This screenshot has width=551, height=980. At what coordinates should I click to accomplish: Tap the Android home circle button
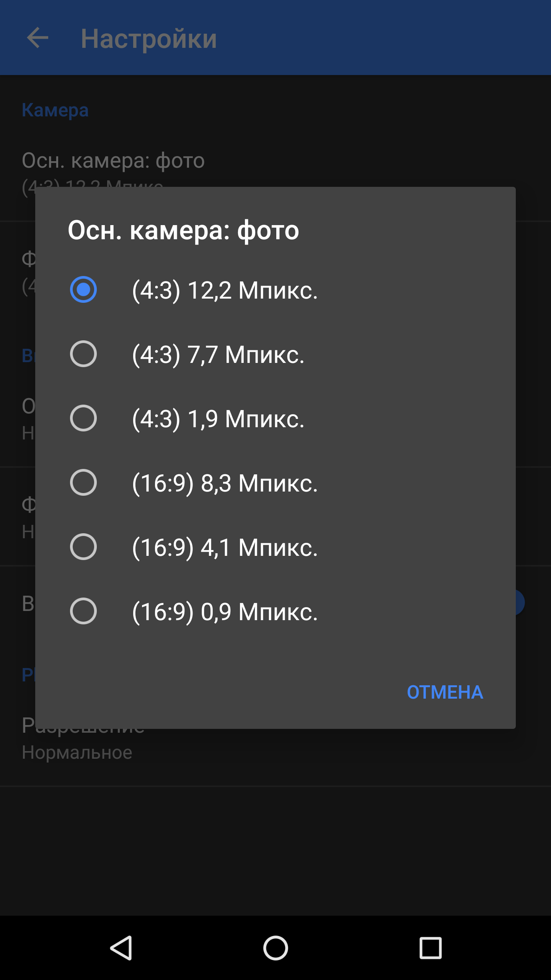coord(275,948)
